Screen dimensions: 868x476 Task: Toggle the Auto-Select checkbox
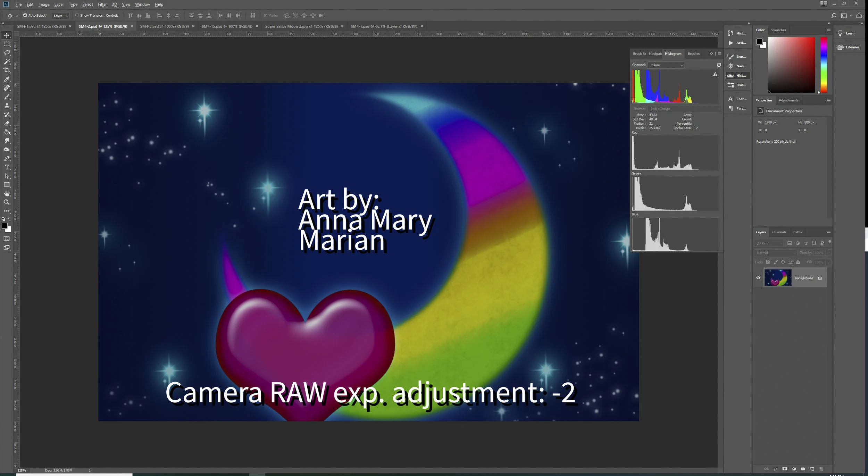pos(25,15)
